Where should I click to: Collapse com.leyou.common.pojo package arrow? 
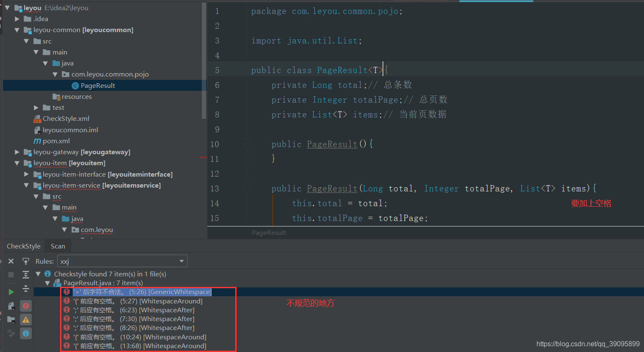(x=55, y=74)
